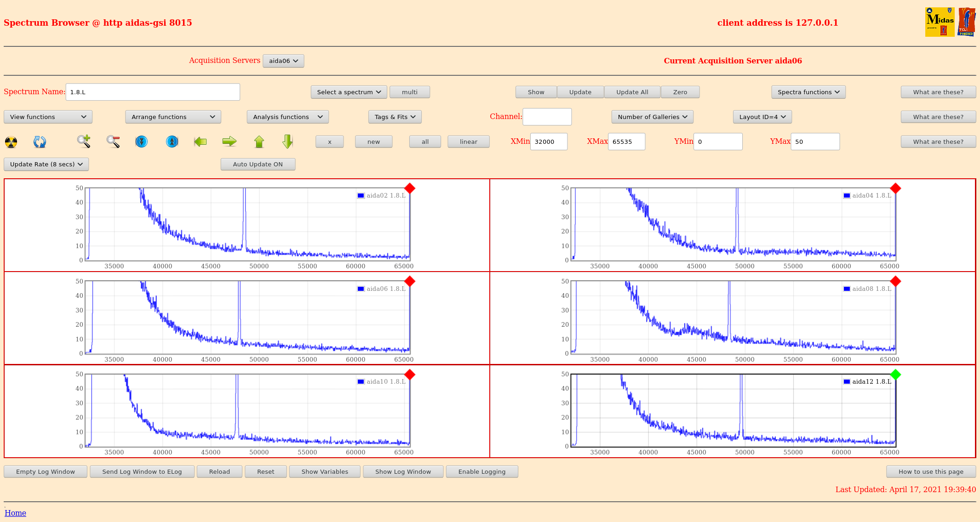This screenshot has height=522, width=980.
Task: Toggle the Auto Update ON button
Action: [x=258, y=164]
